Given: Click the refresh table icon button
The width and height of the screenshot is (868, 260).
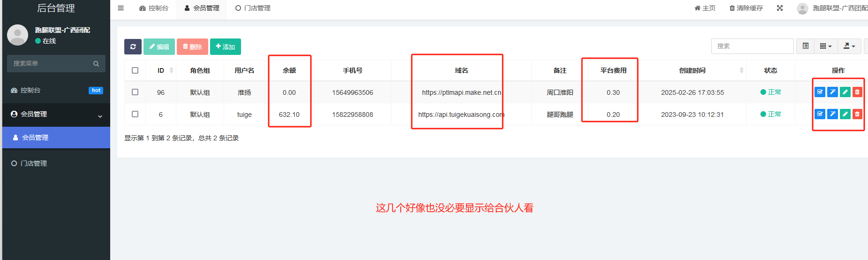Looking at the screenshot, I should coord(133,46).
